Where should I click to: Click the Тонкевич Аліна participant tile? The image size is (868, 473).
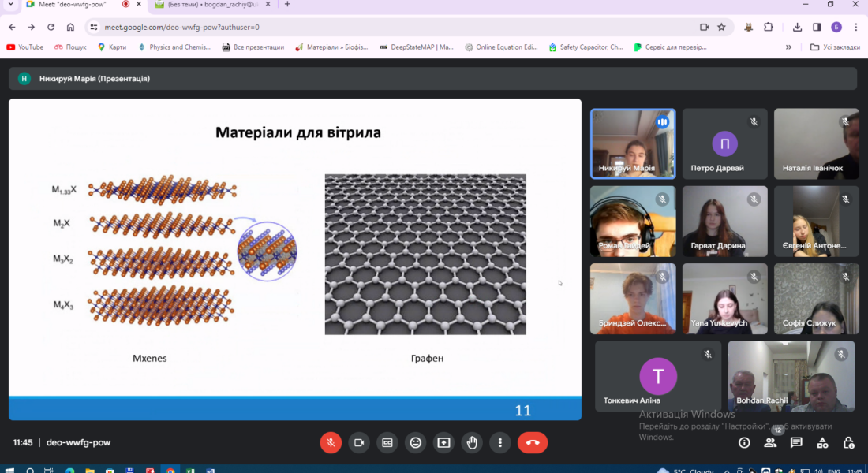[657, 376]
